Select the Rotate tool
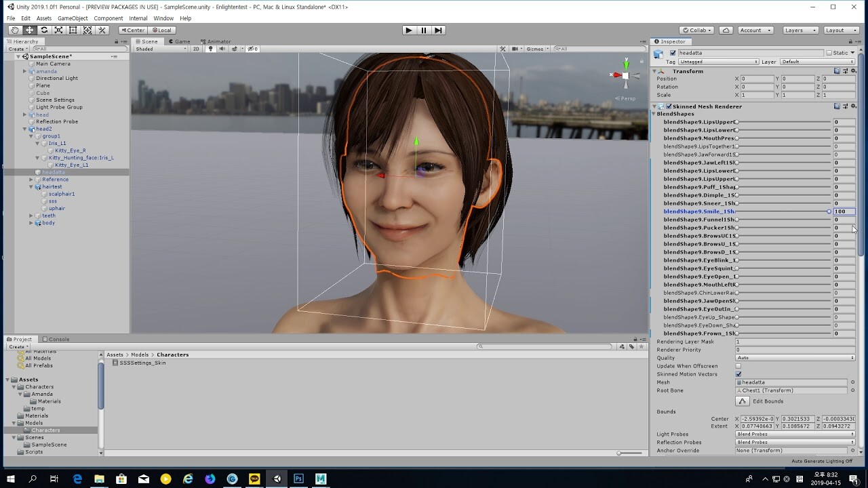Viewport: 868px width, 488px height. coord(43,30)
